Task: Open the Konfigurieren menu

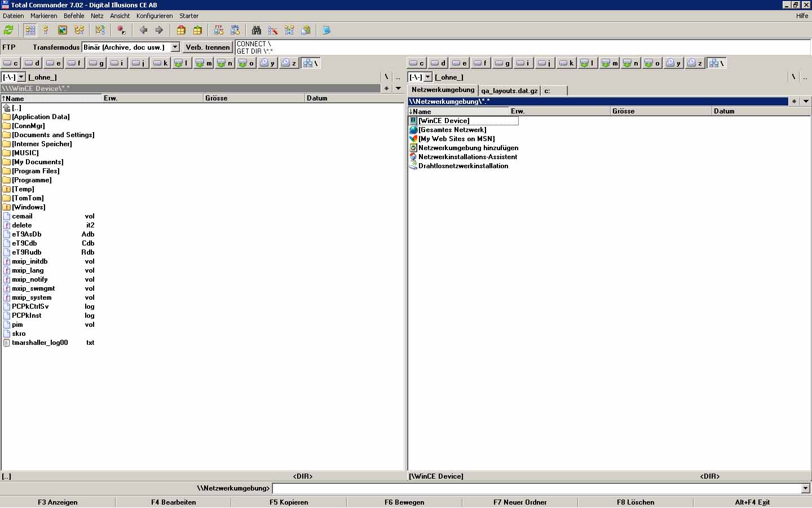Action: (155, 16)
